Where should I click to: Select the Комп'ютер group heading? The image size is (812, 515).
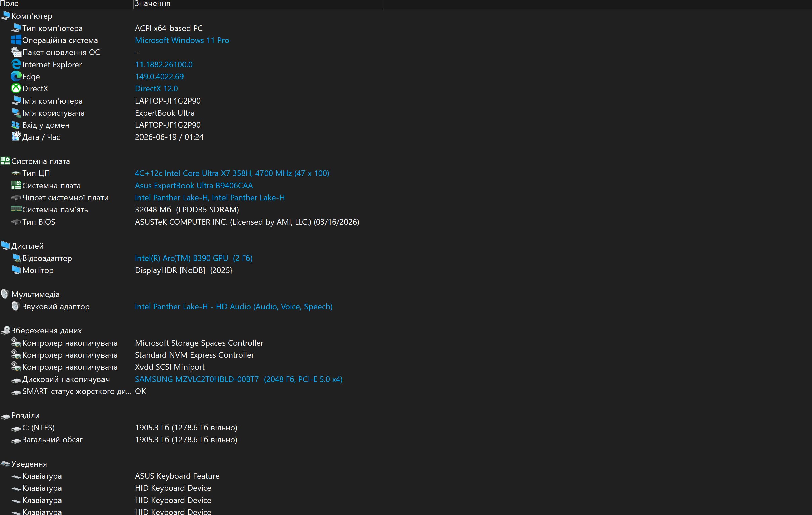32,16
